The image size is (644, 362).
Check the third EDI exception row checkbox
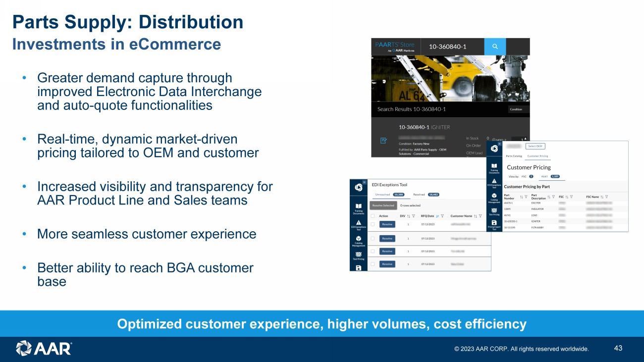(x=373, y=251)
